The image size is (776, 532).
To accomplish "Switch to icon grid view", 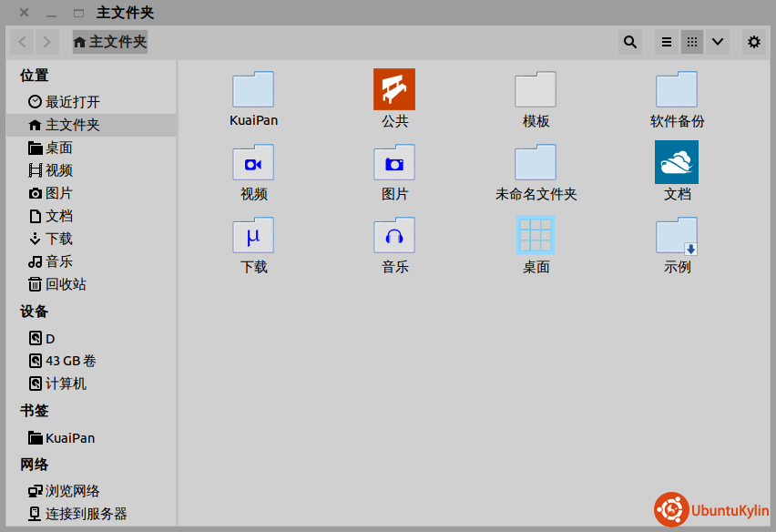I will point(692,42).
